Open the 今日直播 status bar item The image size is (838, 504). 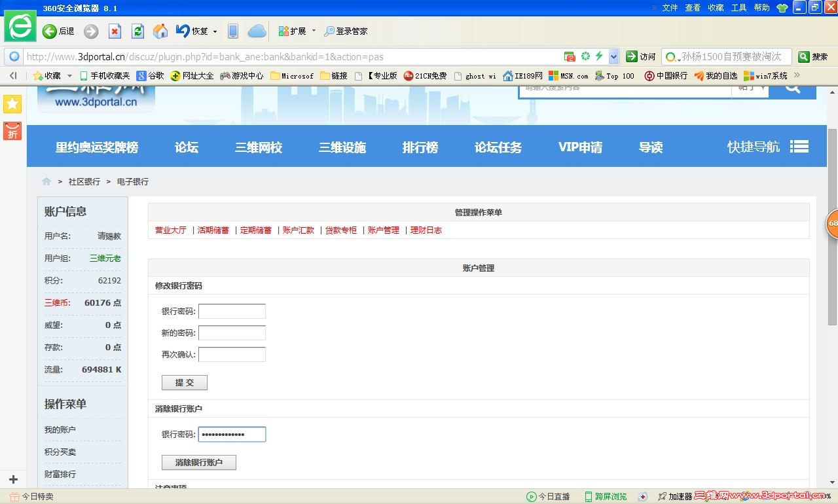tap(548, 497)
